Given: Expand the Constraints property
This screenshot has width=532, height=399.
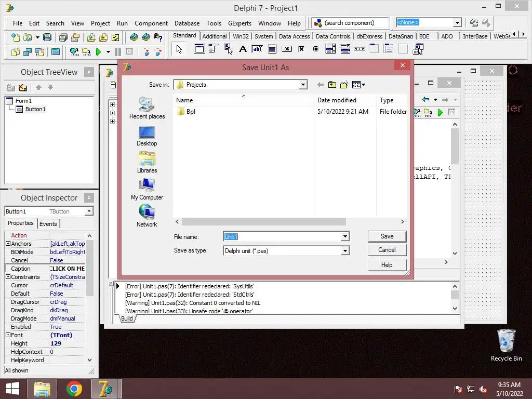Looking at the screenshot, I should coord(8,277).
